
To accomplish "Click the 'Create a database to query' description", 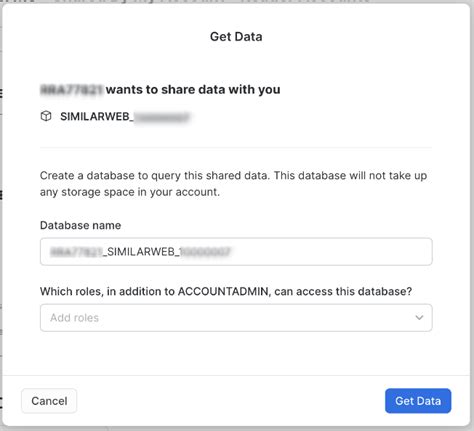I will [233, 184].
